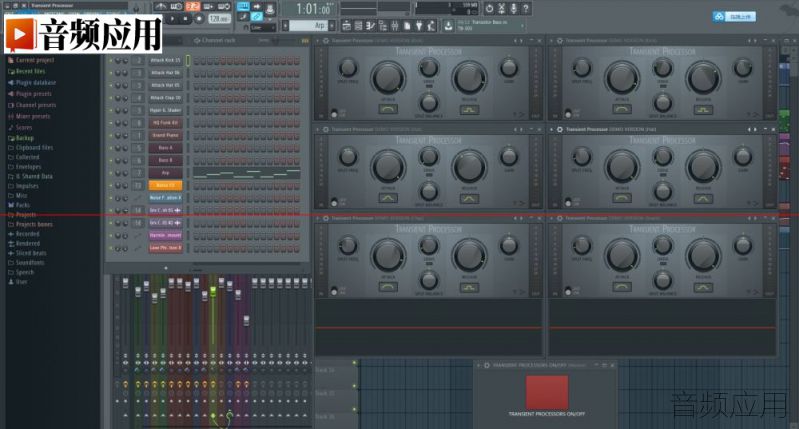
Task: Open title-bar menu arrow of bottom-right Transient Processor
Action: tap(552, 218)
